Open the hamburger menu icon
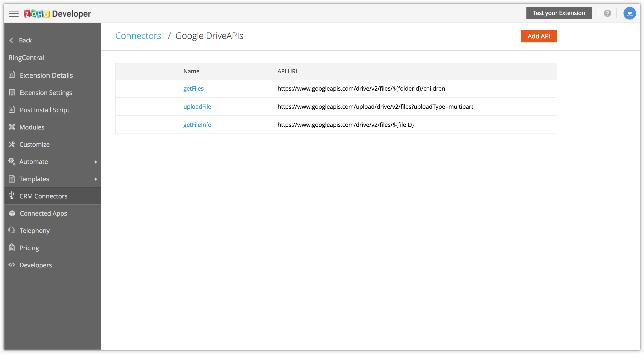The image size is (644, 354). coord(13,13)
